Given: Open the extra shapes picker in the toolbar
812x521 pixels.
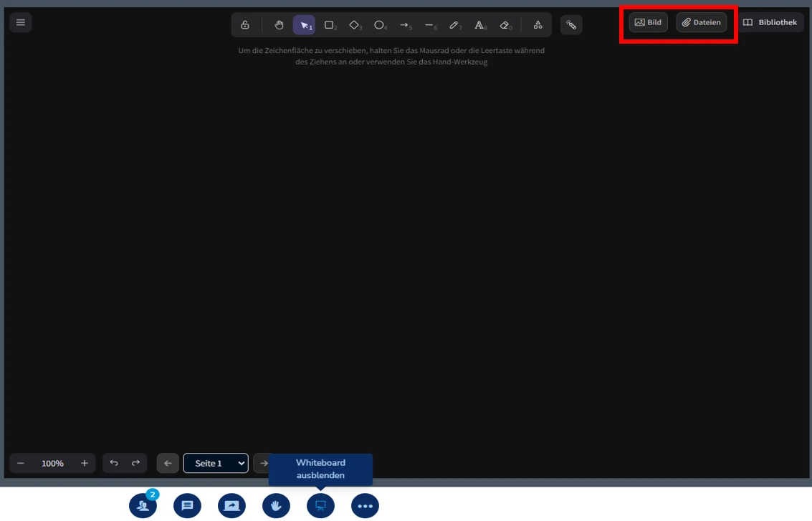Looking at the screenshot, I should [x=538, y=24].
